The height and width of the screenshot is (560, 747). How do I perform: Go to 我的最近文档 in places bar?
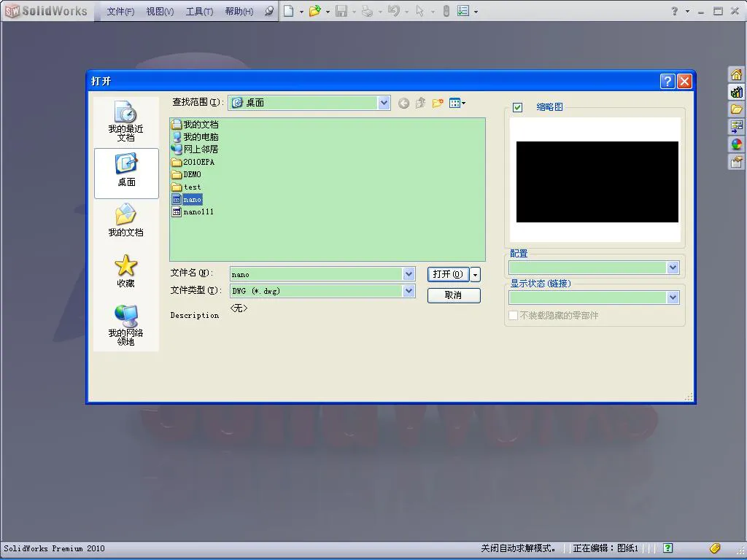click(125, 121)
